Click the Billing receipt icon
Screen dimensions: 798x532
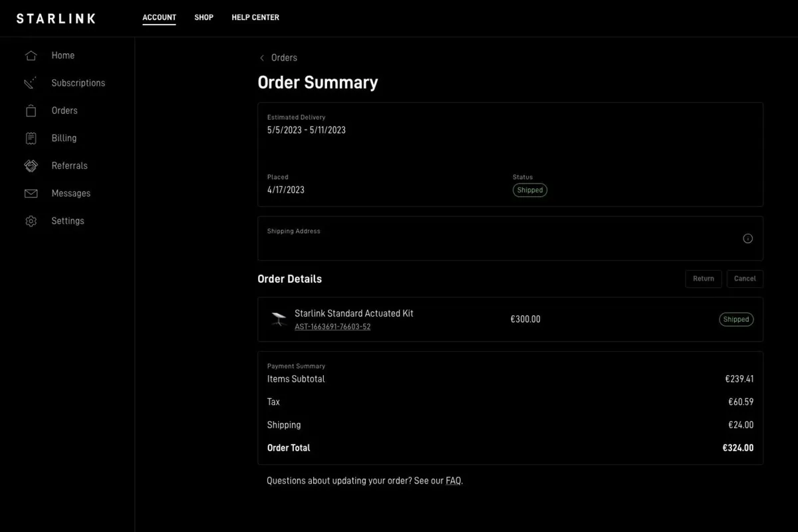31,138
